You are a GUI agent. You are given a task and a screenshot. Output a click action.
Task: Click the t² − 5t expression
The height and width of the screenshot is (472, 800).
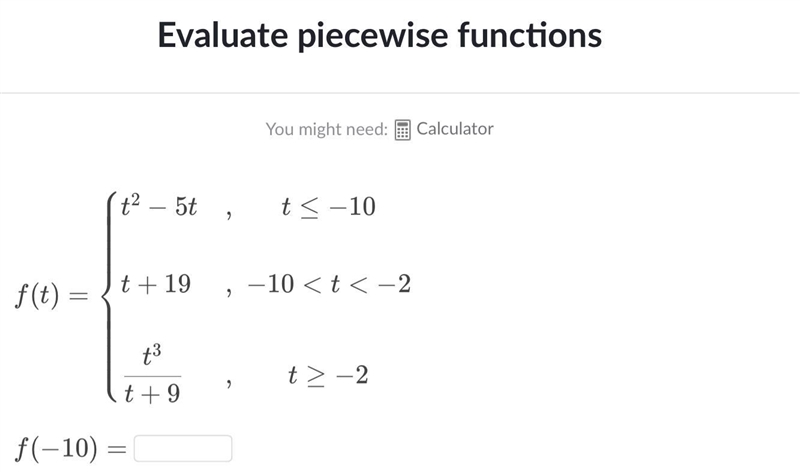(x=159, y=206)
